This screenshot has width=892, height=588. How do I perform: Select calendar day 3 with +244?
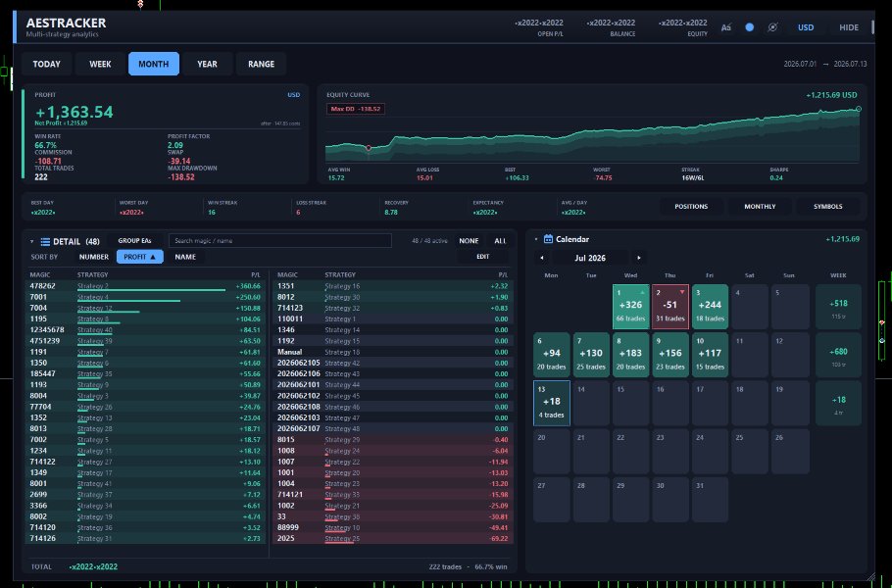point(710,307)
